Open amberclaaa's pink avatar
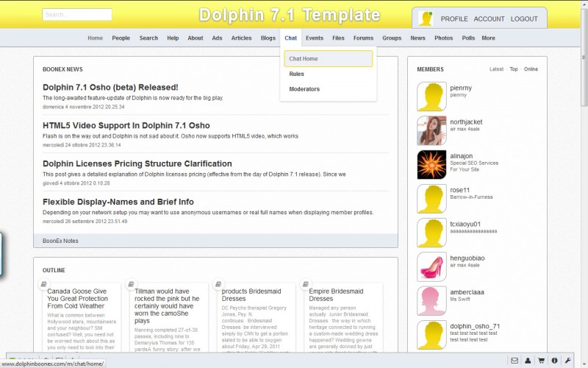Screen dimensions: 588x368 tap(431, 301)
